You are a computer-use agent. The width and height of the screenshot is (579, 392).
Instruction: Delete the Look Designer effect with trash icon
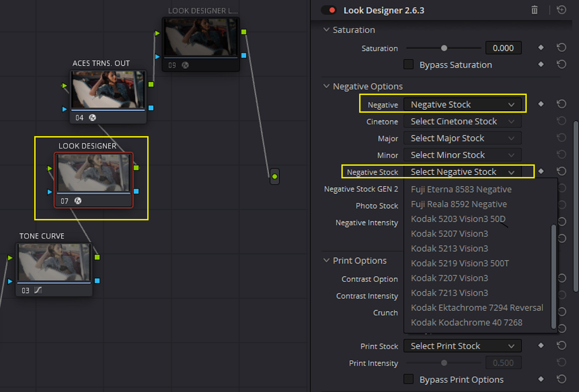point(534,10)
